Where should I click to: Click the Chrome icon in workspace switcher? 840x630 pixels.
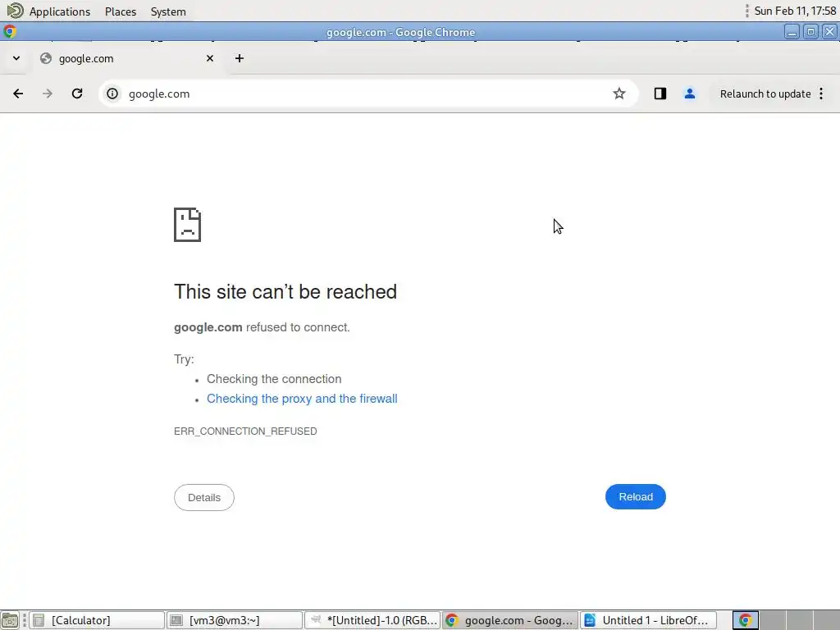pyautogui.click(x=745, y=620)
